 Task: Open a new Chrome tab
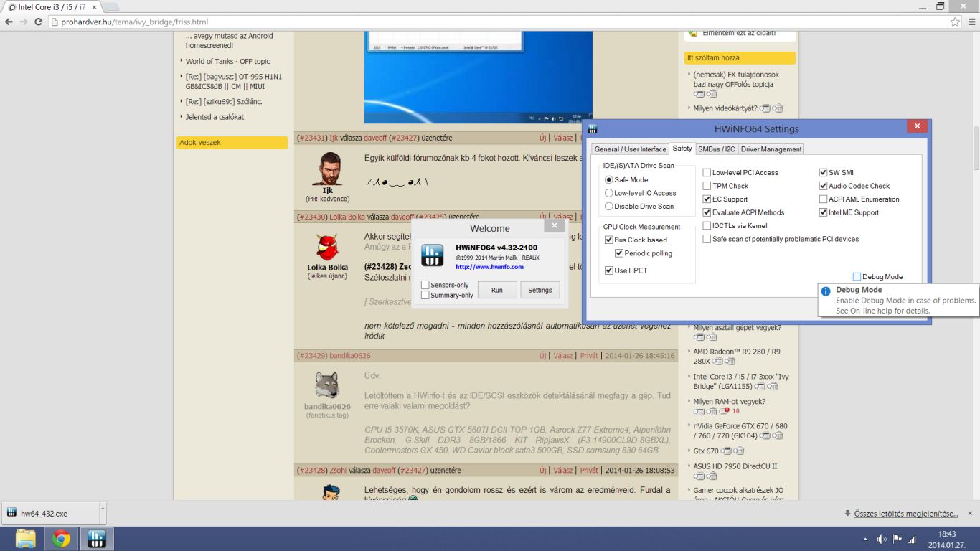point(111,6)
